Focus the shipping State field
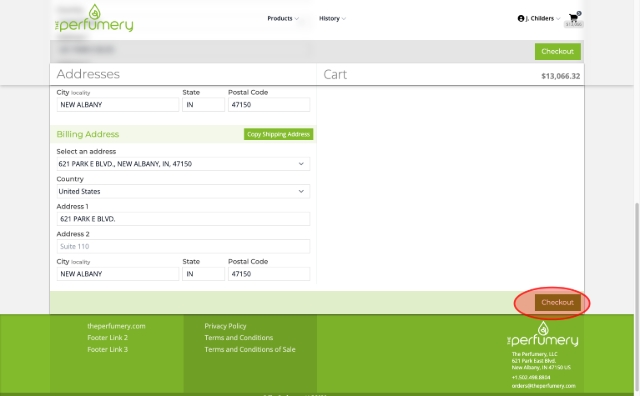Screen dimensions: 640x396 [x=203, y=105]
